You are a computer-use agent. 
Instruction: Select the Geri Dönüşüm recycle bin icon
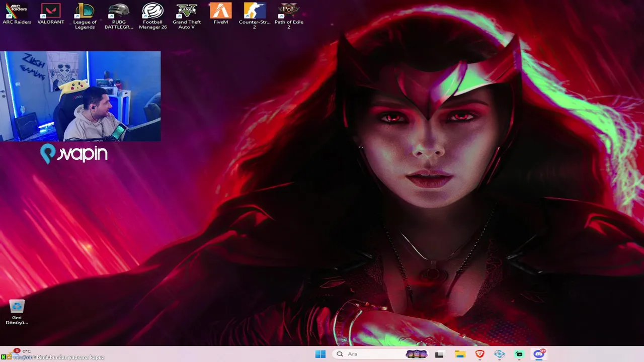tap(17, 312)
